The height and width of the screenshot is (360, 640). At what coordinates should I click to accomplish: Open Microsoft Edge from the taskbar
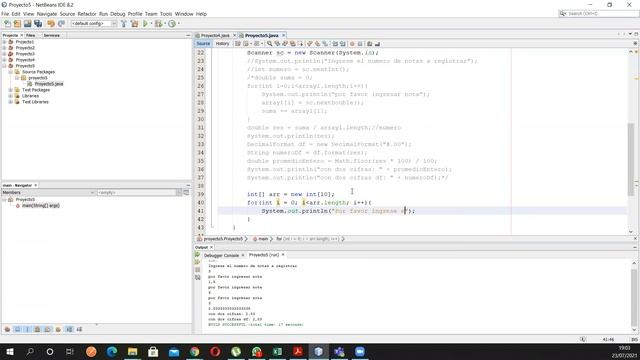point(112,351)
